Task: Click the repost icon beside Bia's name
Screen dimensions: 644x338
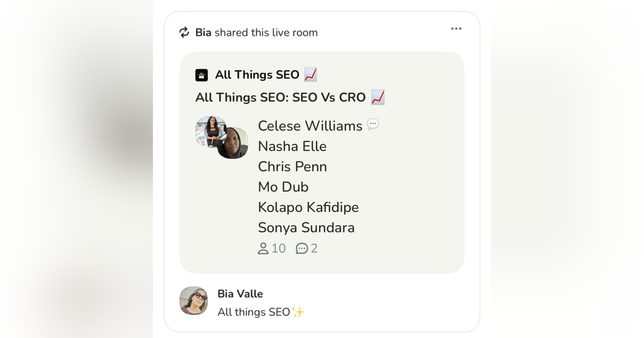Action: (184, 32)
